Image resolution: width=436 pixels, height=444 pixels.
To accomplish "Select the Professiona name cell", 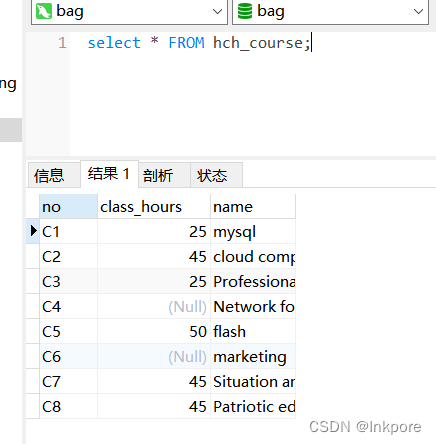I will tap(253, 281).
